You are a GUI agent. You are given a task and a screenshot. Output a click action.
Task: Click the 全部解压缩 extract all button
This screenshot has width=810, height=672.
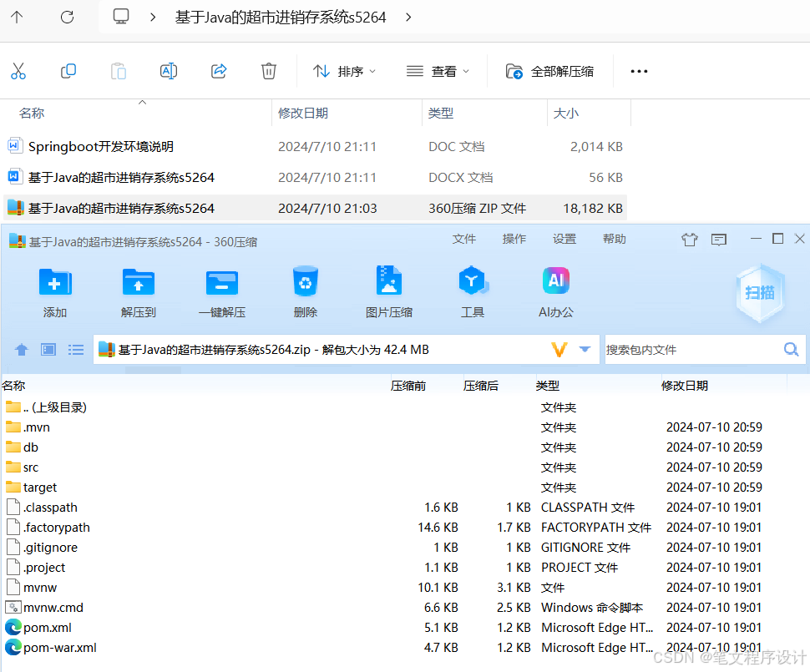550,71
